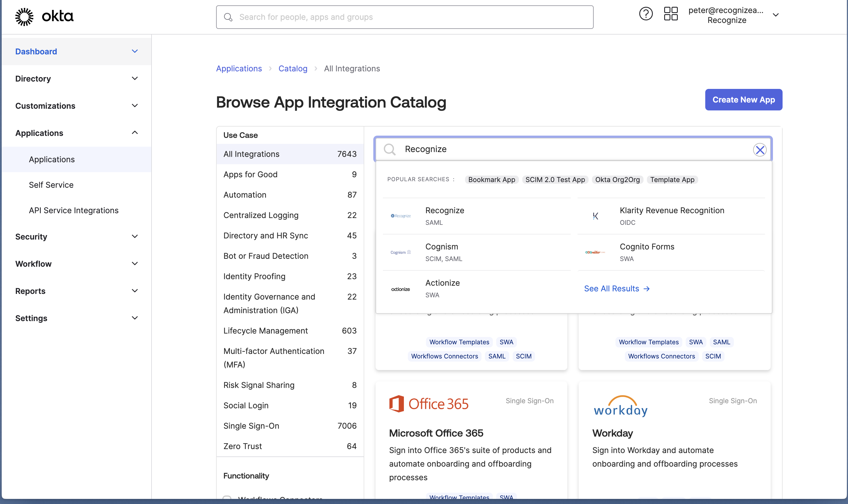Click the Okta logo
The image size is (848, 504).
coord(44,16)
